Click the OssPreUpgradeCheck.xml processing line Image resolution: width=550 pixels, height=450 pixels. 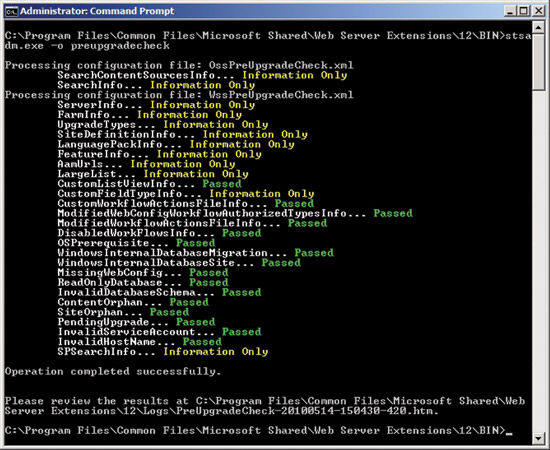(x=179, y=65)
